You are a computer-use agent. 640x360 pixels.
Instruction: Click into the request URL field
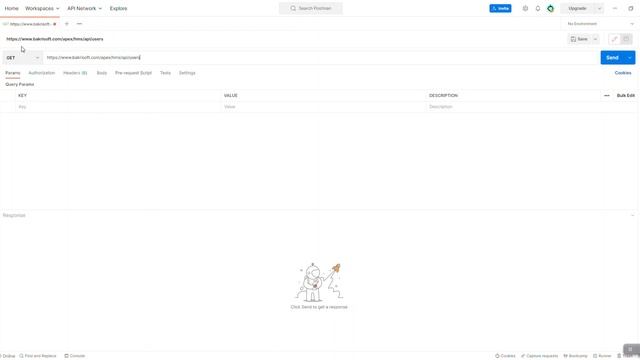tap(321, 58)
